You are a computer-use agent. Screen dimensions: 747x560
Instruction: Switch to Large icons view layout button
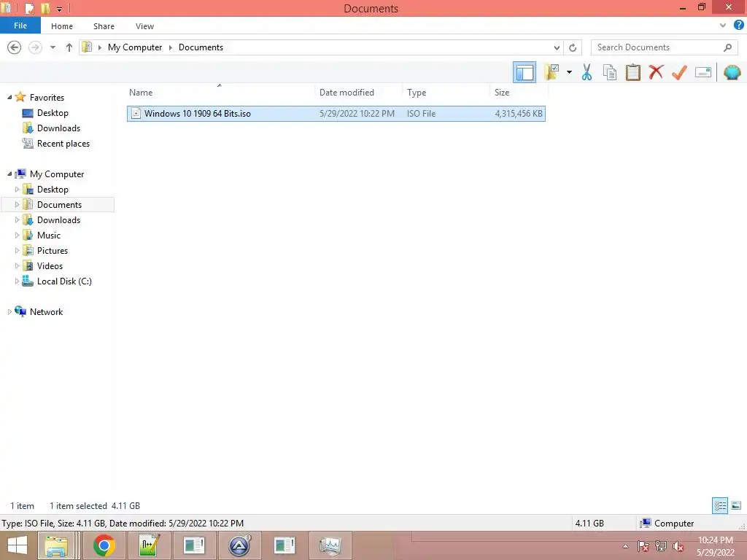click(736, 505)
